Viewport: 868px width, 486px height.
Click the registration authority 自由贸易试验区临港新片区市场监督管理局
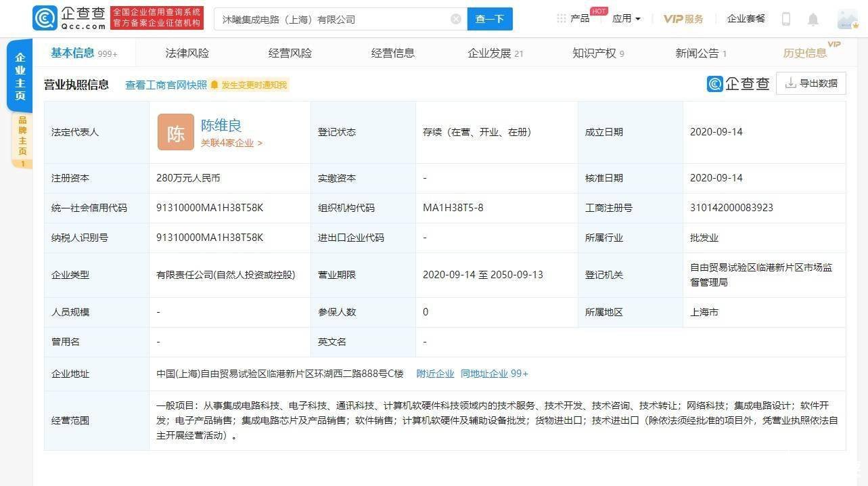(x=761, y=275)
